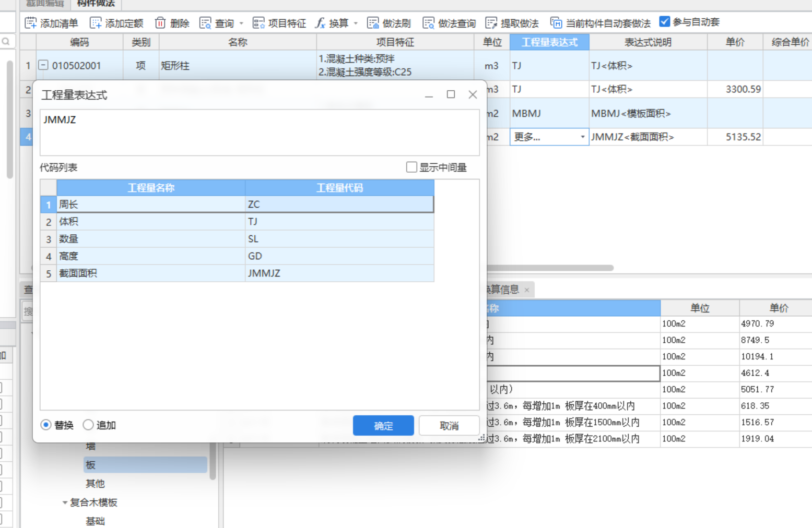Click the search magnifier icon at left
The width and height of the screenshot is (812, 528).
(x=6, y=42)
